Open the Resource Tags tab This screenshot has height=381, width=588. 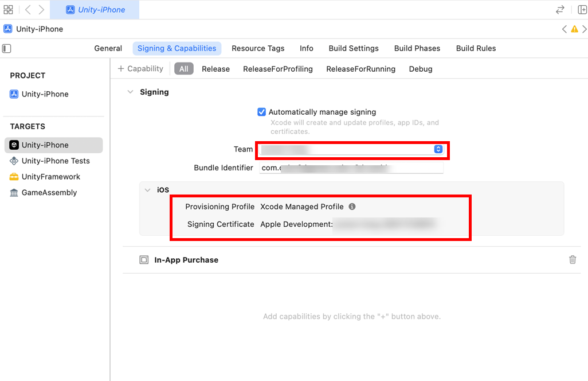coord(258,48)
